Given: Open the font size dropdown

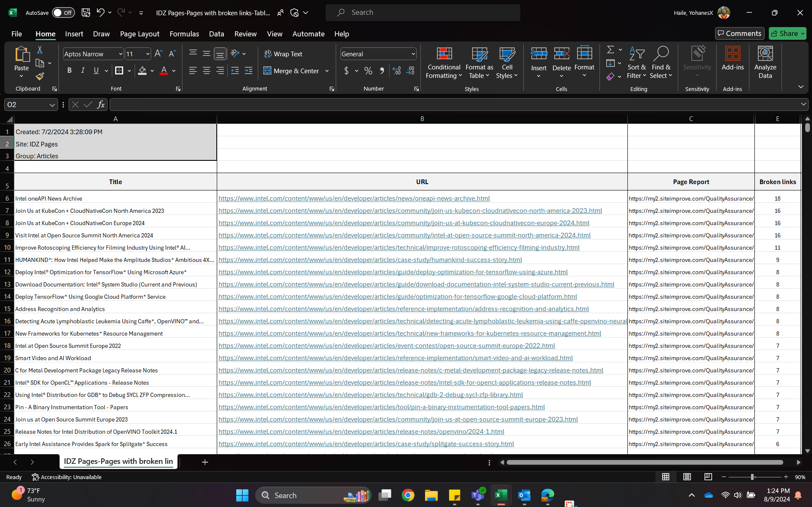Looking at the screenshot, I should pos(148,54).
